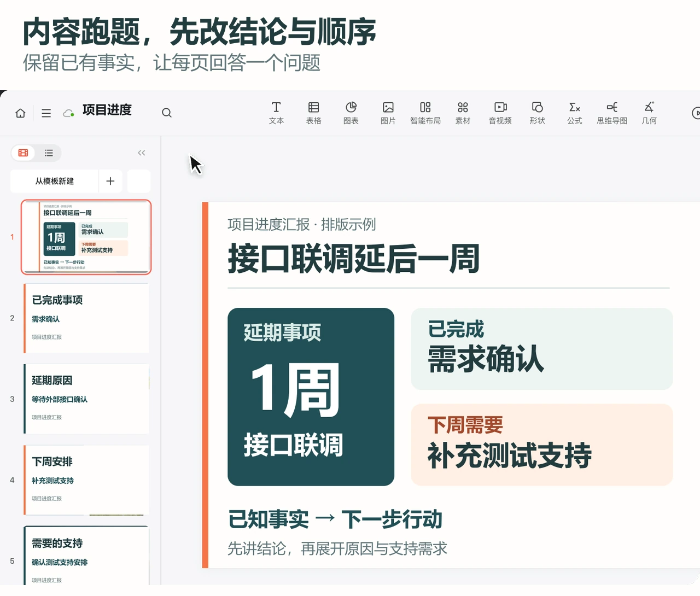Select 补充测试支持 text on the canvas
The width and height of the screenshot is (700, 596).
[x=509, y=455]
